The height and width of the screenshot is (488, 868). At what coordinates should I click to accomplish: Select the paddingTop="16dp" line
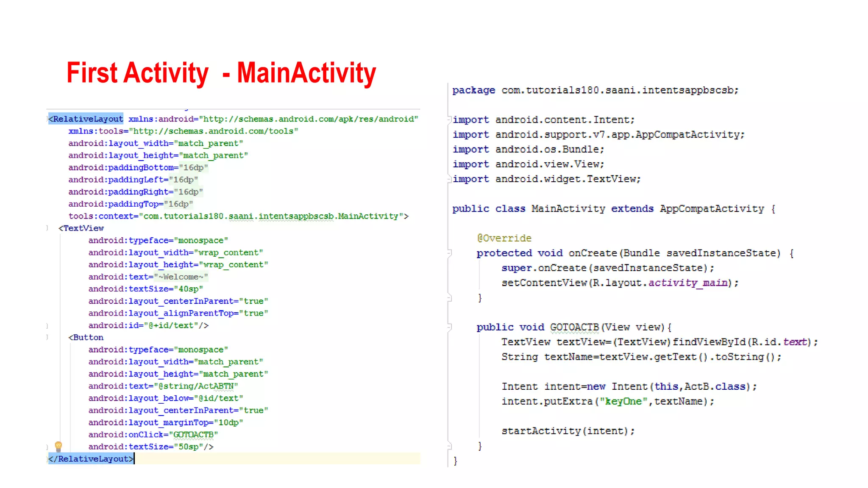click(x=131, y=204)
